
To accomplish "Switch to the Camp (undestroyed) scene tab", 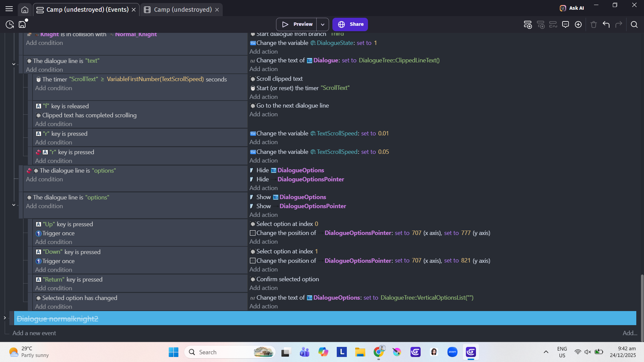I will point(182,10).
